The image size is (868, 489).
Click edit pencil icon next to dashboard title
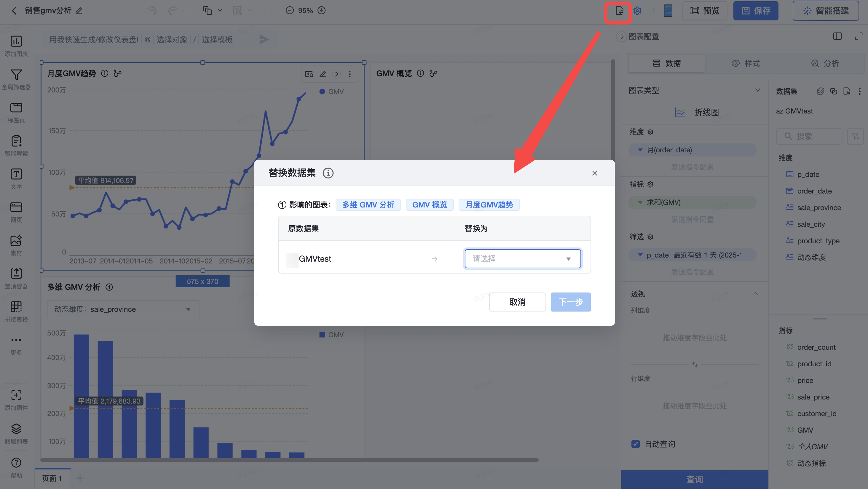79,11
